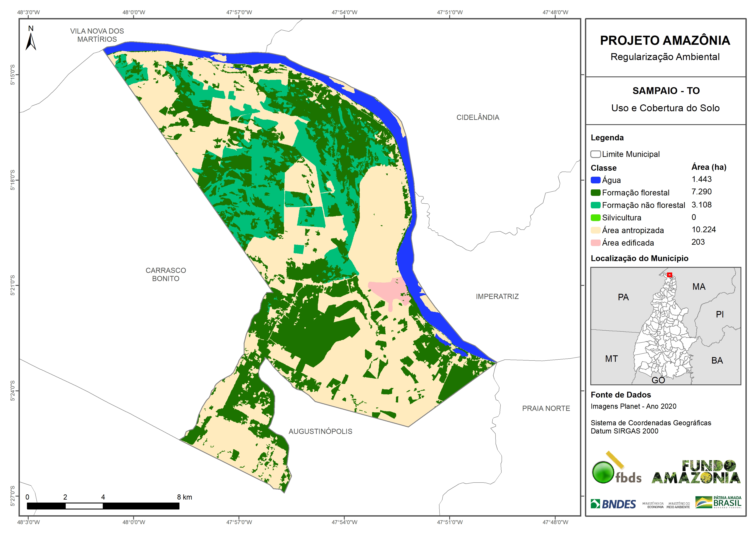Click the Formação não florestal legend swatch
The height and width of the screenshot is (534, 756).
[595, 205]
